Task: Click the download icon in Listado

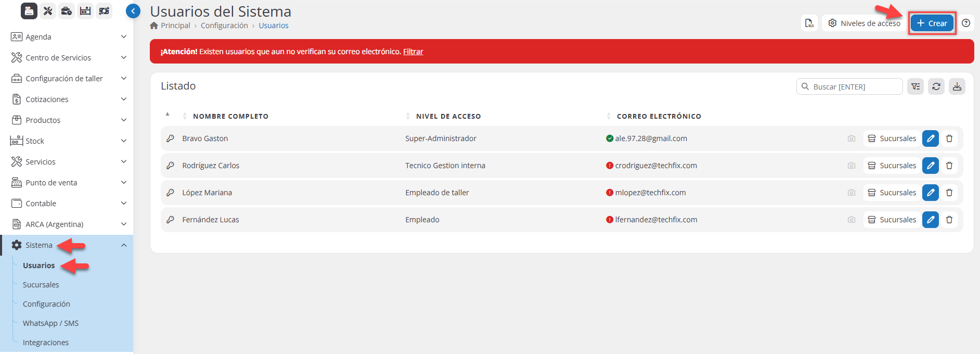Action: click(957, 86)
